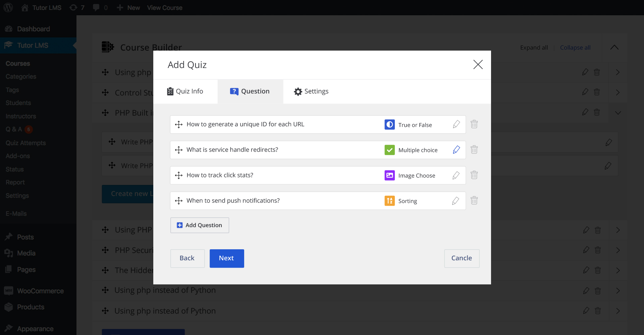Click the Add Question button
Screen dimensions: 644x335
click(200, 225)
